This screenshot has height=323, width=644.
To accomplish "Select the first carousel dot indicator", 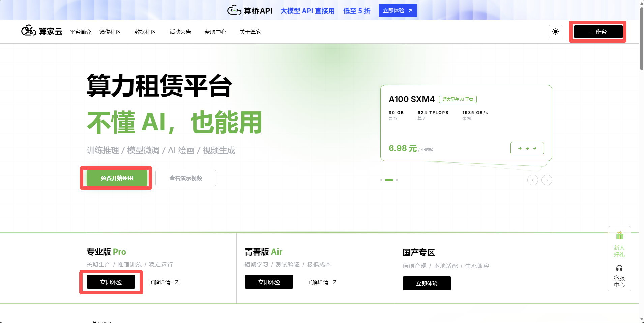I will tap(381, 180).
